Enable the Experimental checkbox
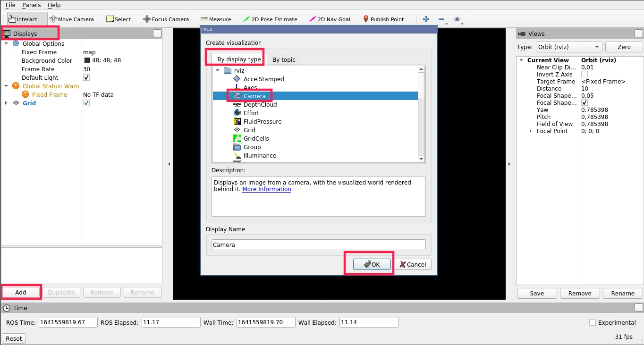Image resolution: width=644 pixels, height=345 pixels. pyautogui.click(x=593, y=322)
